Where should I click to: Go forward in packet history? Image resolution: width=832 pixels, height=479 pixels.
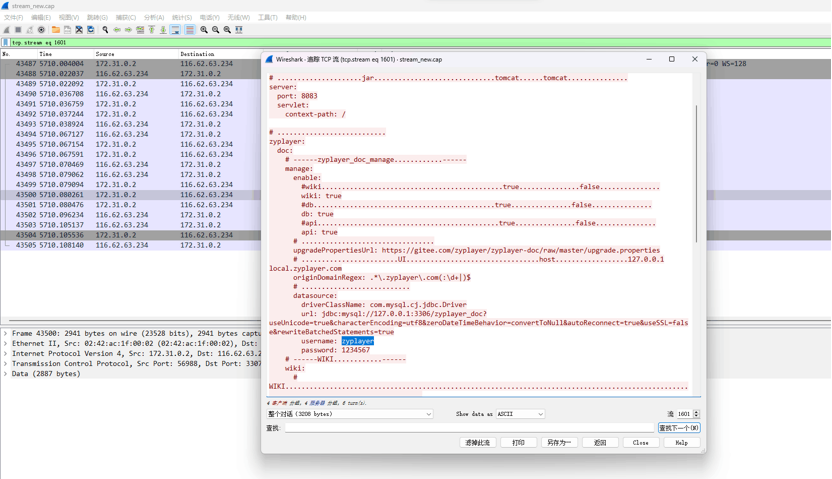[128, 30]
